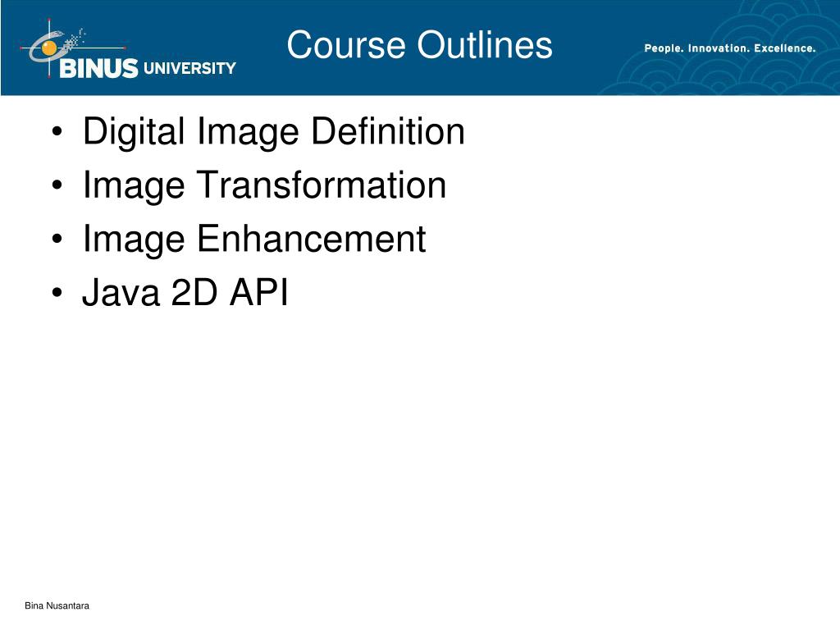Select the 'Digital Image Definition' bullet
Image resolution: width=840 pixels, height=630 pixels.
coord(273,132)
